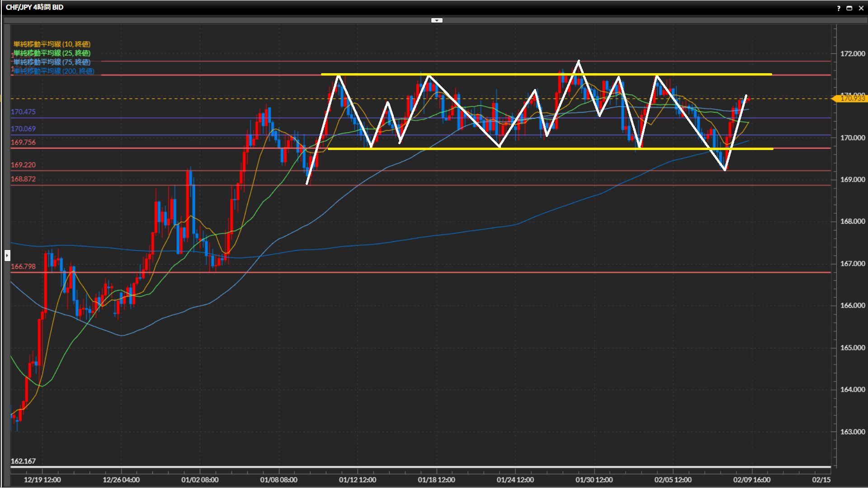
Task: Click the 170.475 blue horizontal line label
Action: click(23, 112)
